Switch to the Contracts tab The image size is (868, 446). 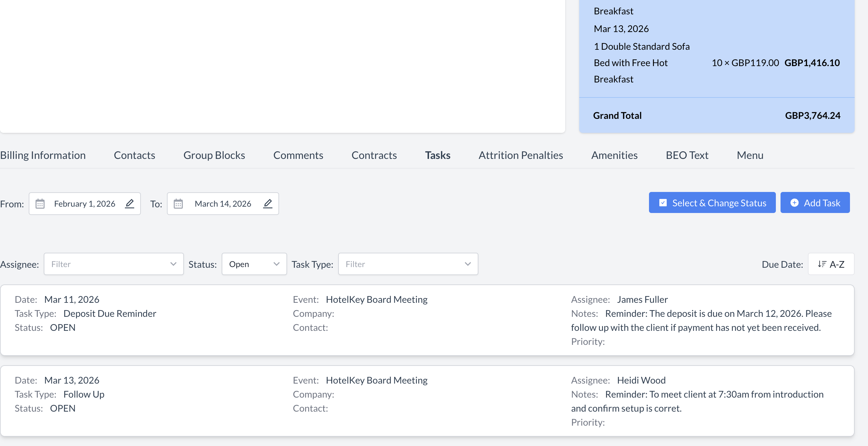(374, 155)
